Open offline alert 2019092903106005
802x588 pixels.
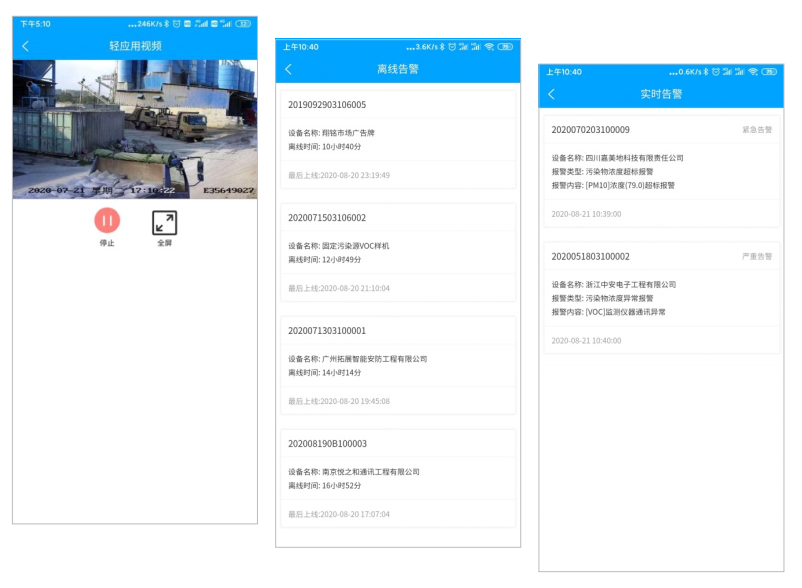(x=398, y=139)
